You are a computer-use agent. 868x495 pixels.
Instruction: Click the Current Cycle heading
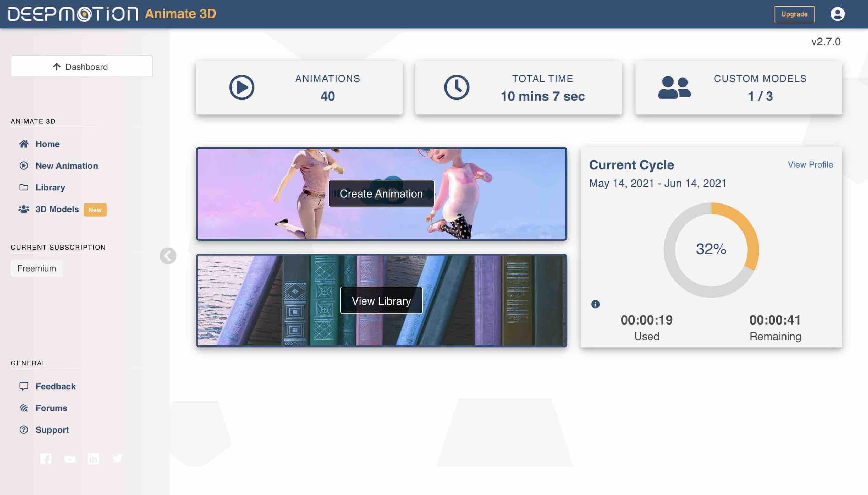coord(631,165)
